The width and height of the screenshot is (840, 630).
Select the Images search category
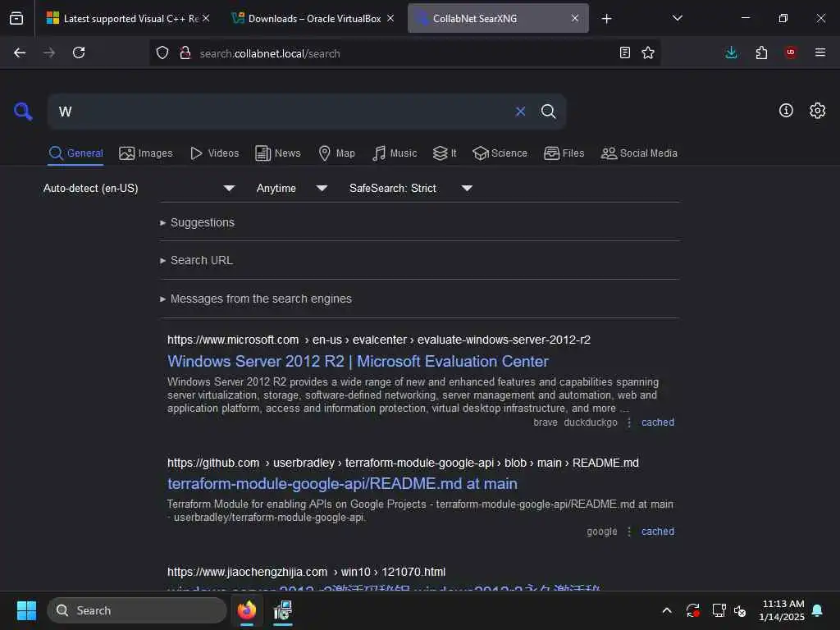click(x=146, y=153)
